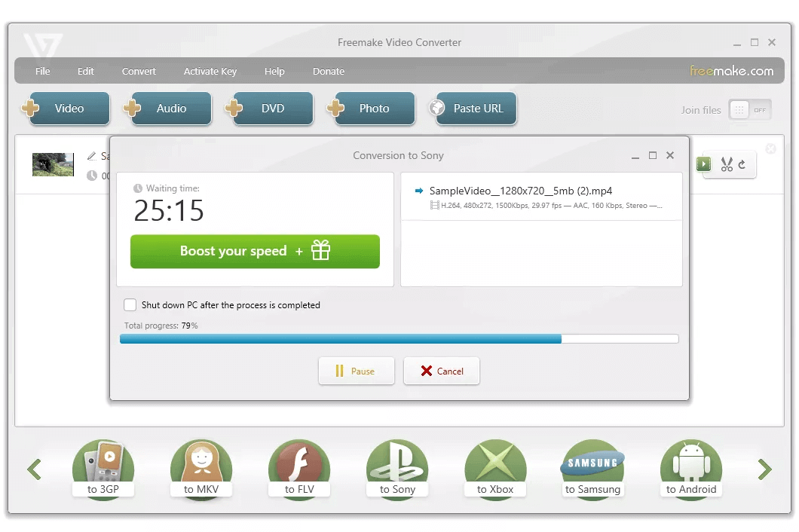Image resolution: width=799 pixels, height=532 pixels.
Task: Click the H.264, 480x272 file details line
Action: click(546, 206)
